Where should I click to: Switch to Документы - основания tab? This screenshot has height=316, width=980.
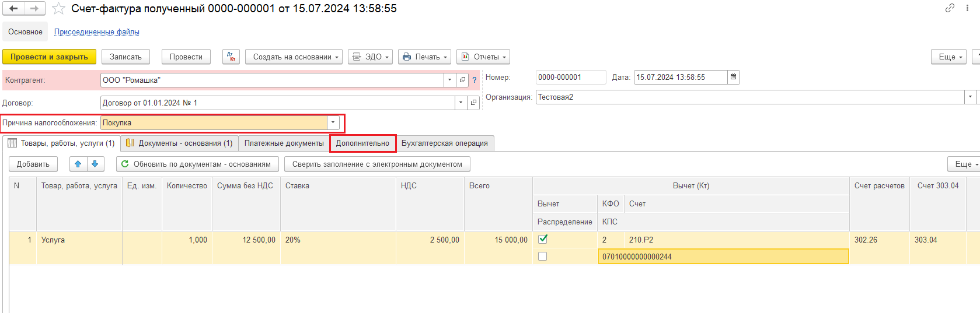tap(179, 143)
